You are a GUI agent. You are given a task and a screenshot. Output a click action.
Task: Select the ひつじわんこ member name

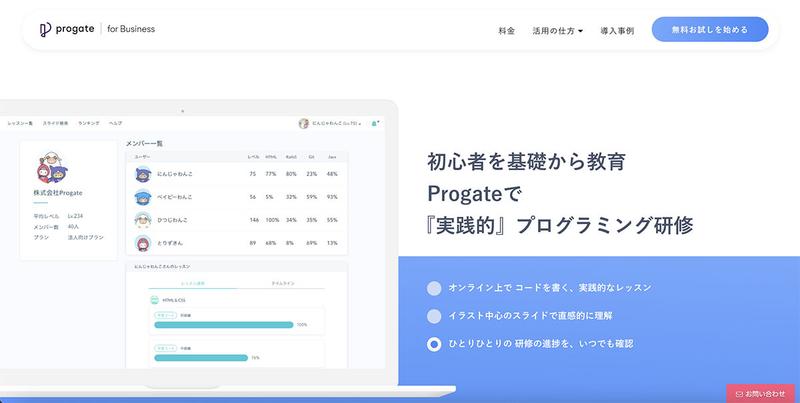pos(172,220)
